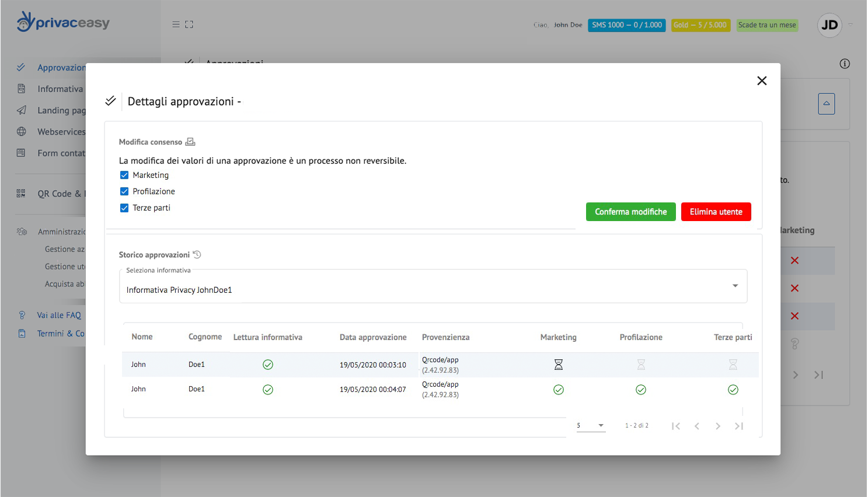The image size is (868, 497).
Task: Click the Marketing hourglass in first row
Action: click(x=559, y=365)
